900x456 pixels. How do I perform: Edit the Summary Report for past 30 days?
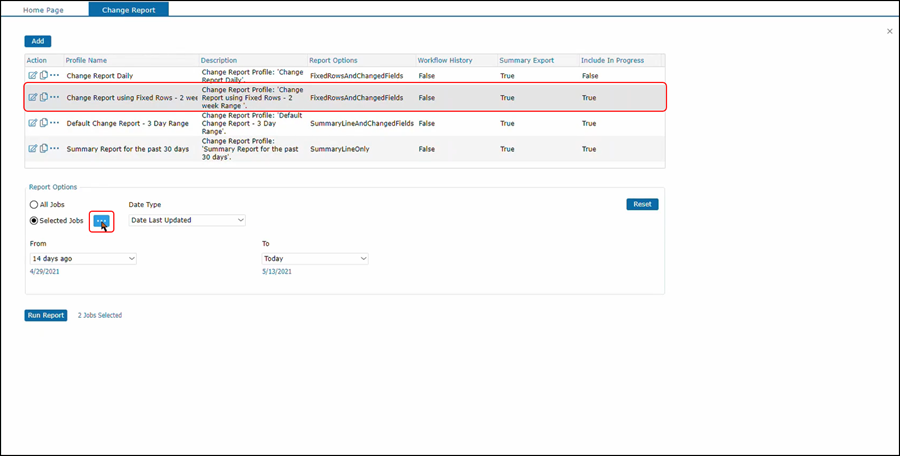pos(32,148)
